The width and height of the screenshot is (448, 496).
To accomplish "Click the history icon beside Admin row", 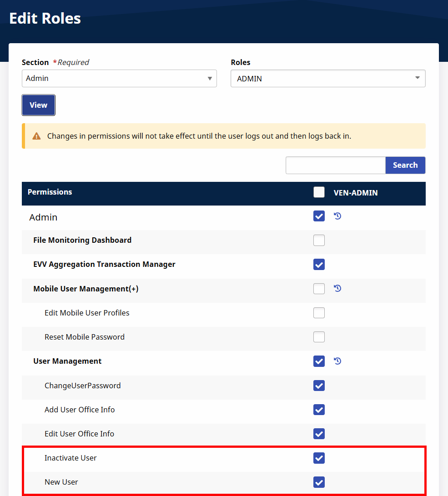I will pyautogui.click(x=337, y=216).
